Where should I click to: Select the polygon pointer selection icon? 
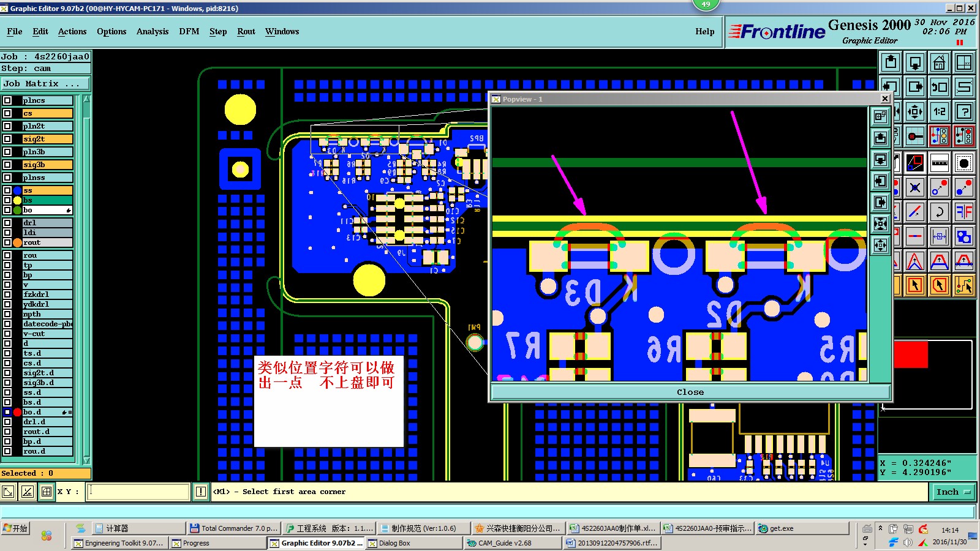tap(940, 285)
